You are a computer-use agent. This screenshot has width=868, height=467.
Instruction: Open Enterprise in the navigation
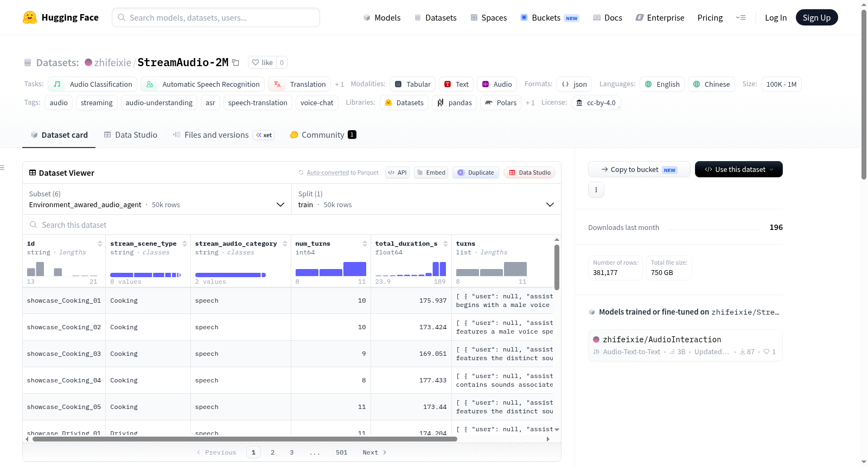click(660, 17)
